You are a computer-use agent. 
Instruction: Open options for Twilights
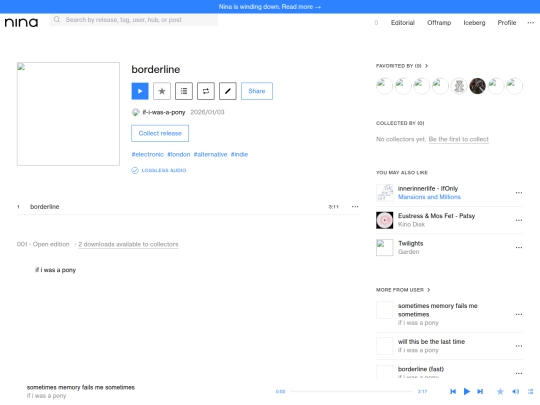click(519, 247)
